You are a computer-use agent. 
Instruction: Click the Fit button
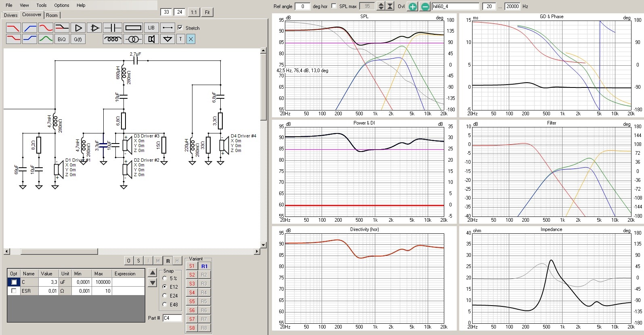[x=207, y=12]
